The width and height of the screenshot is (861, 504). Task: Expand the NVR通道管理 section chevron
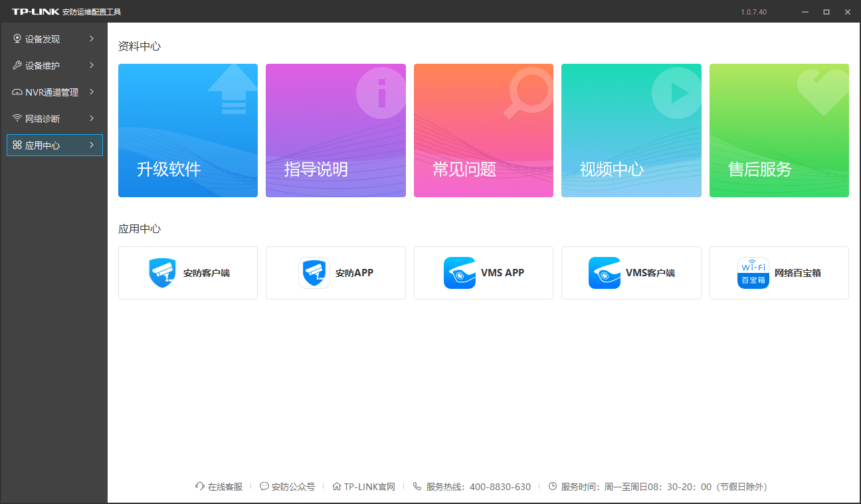pyautogui.click(x=93, y=92)
